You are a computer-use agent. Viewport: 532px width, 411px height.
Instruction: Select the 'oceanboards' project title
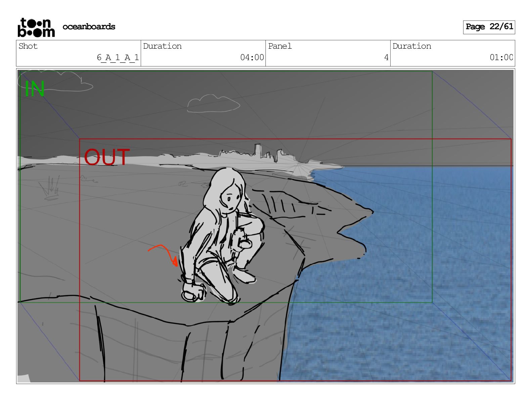(89, 27)
